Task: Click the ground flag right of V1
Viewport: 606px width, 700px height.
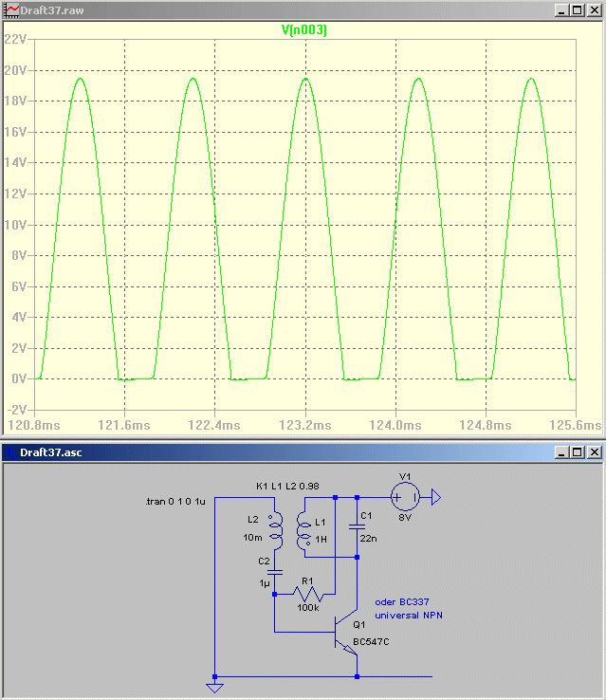Action: point(436,497)
